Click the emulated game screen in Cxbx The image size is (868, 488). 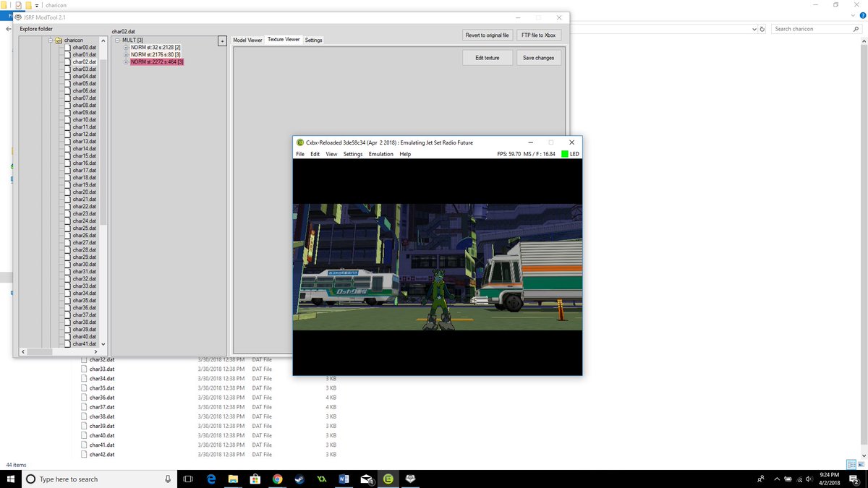[437, 267]
